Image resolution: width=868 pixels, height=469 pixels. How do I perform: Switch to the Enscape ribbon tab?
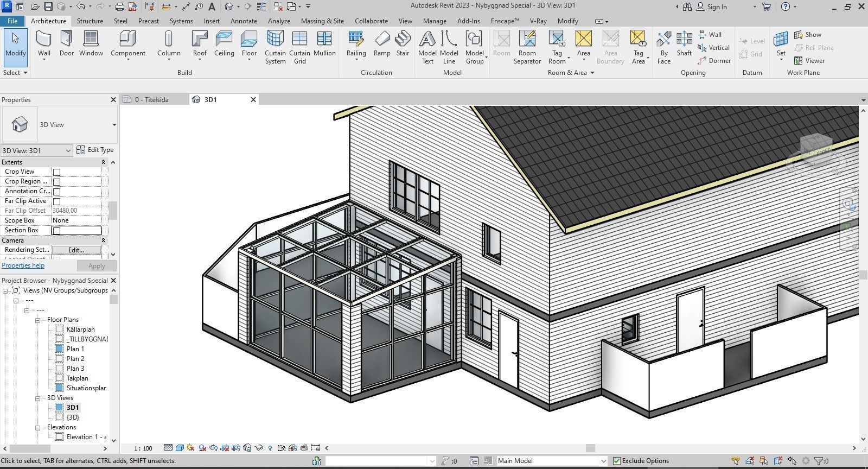[505, 21]
